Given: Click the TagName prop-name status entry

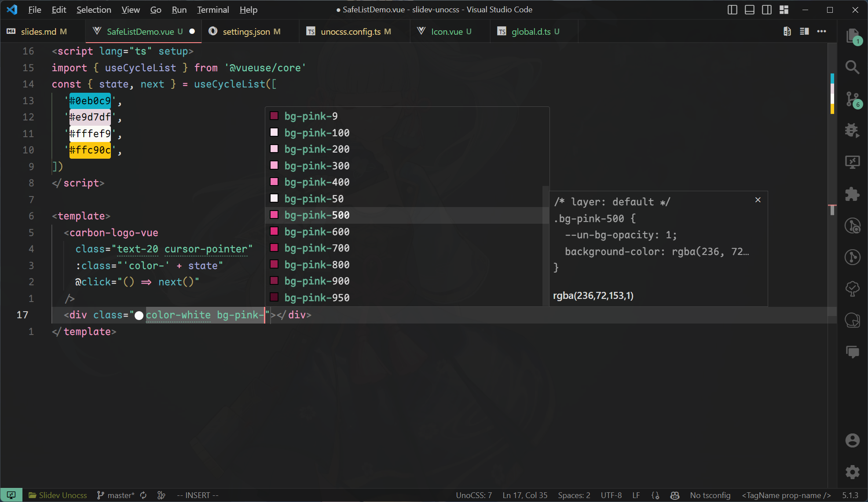Looking at the screenshot, I should pos(786,495).
